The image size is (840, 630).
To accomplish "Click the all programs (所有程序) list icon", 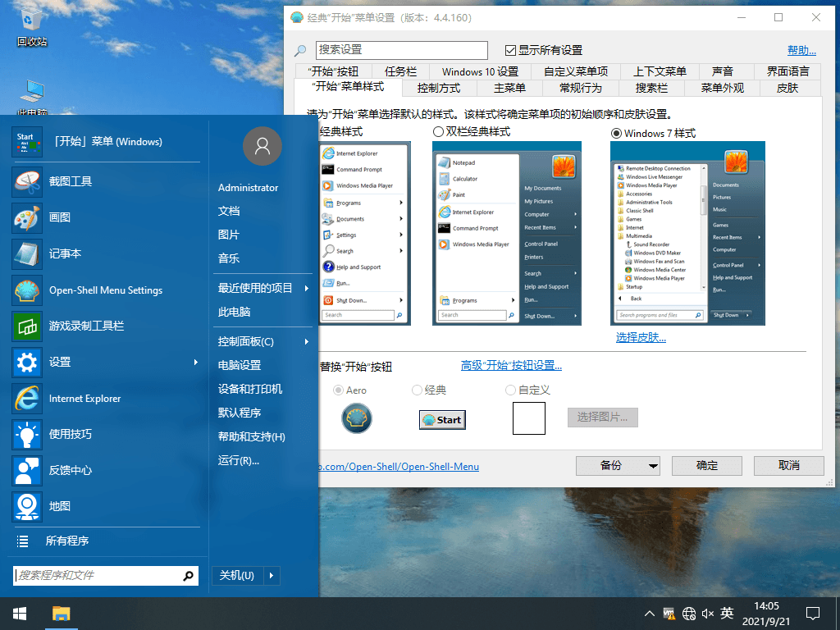I will point(22,541).
